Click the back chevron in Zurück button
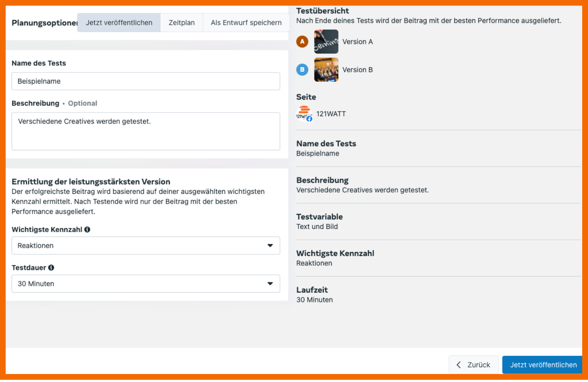The height and width of the screenshot is (382, 588). (459, 365)
